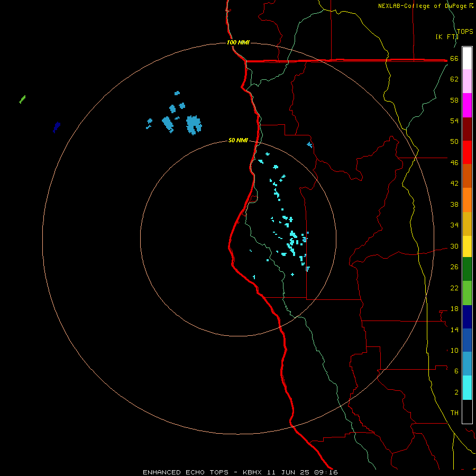Click the yellow legend swatch
This screenshot has width=476, height=476.
pos(467,246)
